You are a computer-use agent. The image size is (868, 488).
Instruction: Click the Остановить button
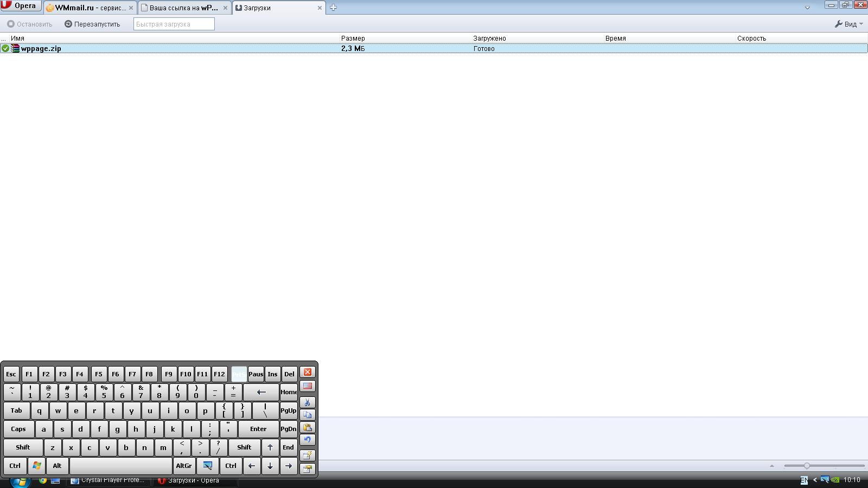click(30, 24)
